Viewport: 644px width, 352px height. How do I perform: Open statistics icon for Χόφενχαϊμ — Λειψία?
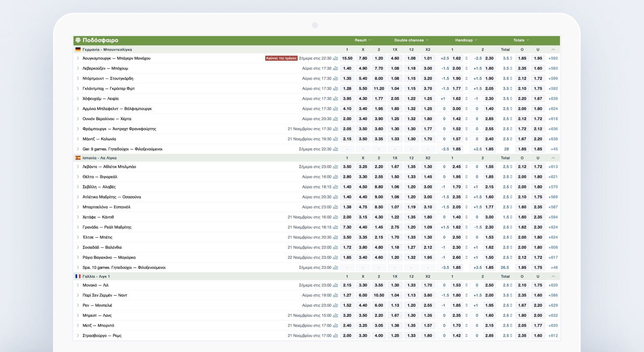[336, 99]
